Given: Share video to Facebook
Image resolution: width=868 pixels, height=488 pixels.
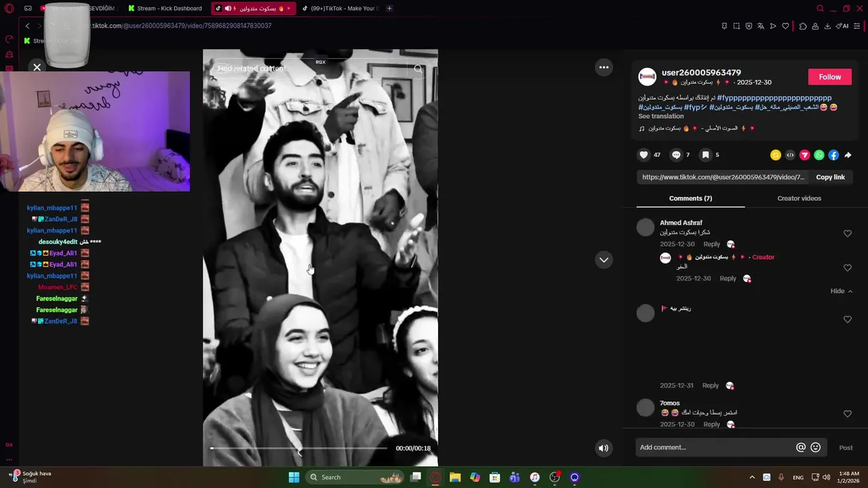Looking at the screenshot, I should (x=833, y=155).
